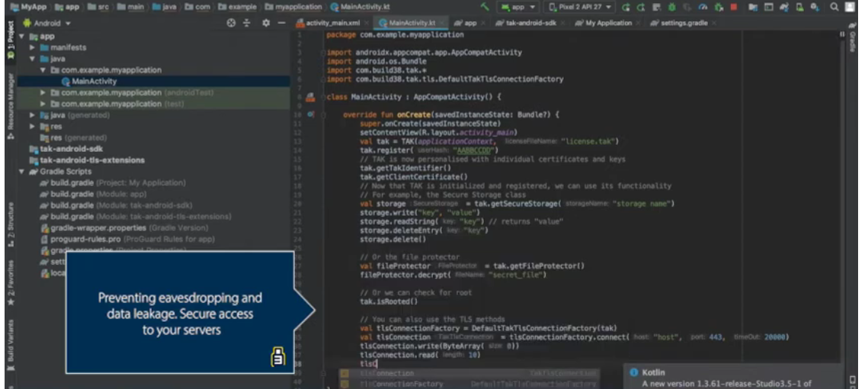The image size is (868, 389).
Task: Open the Profiler gauge icon
Action: pos(703,7)
